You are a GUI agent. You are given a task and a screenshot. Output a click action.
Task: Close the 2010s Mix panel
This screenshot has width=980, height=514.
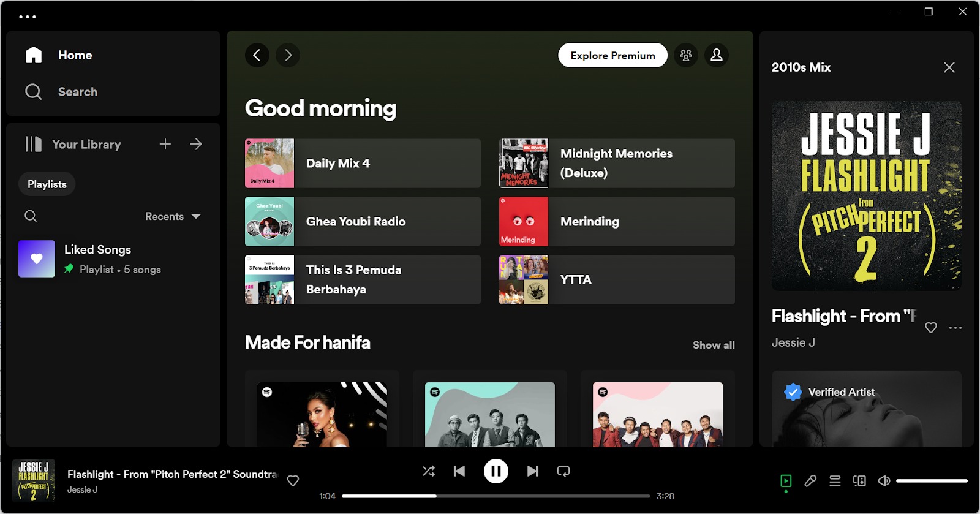(x=949, y=67)
